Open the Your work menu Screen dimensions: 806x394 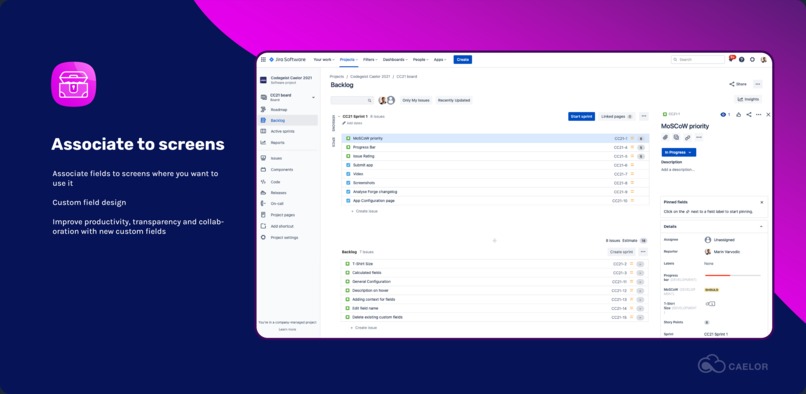coord(324,60)
